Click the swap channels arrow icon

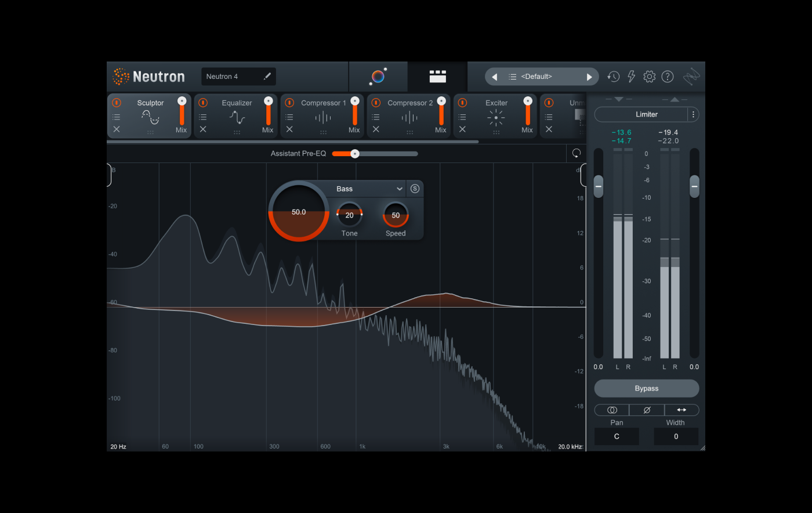[681, 410]
